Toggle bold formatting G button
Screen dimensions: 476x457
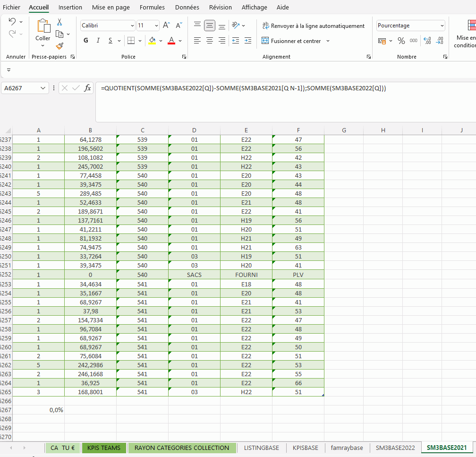click(x=86, y=41)
